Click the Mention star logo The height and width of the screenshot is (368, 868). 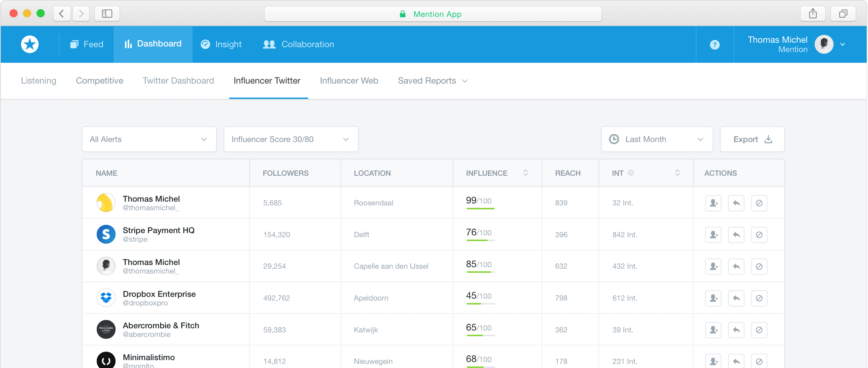[x=30, y=44]
